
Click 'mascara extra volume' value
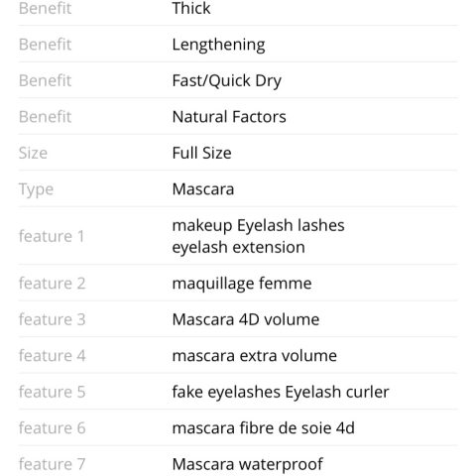tap(255, 356)
